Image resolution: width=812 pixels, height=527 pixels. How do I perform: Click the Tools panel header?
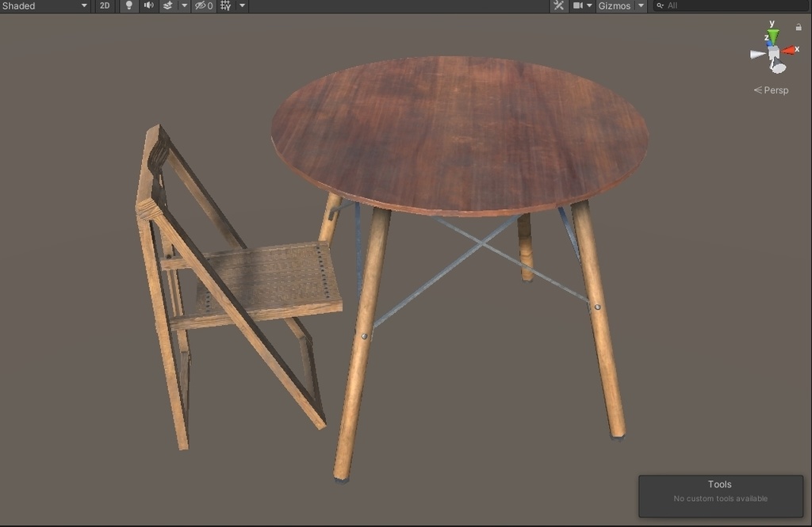pyautogui.click(x=719, y=484)
